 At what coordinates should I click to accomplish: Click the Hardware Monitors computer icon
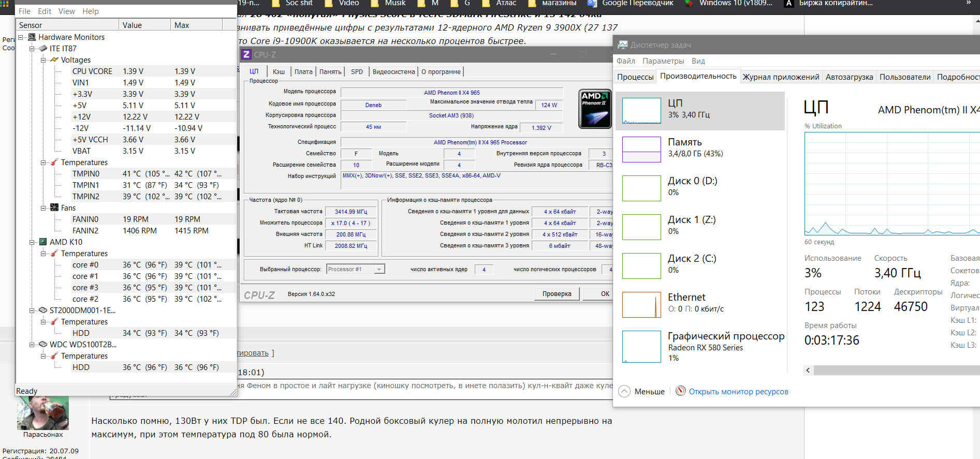click(32, 37)
